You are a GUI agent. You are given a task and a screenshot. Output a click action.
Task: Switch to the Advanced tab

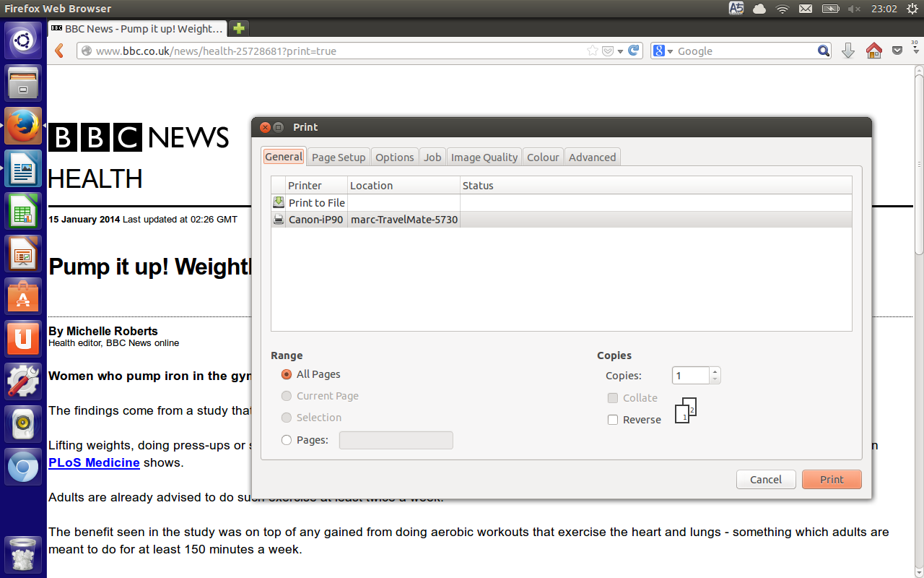592,158
